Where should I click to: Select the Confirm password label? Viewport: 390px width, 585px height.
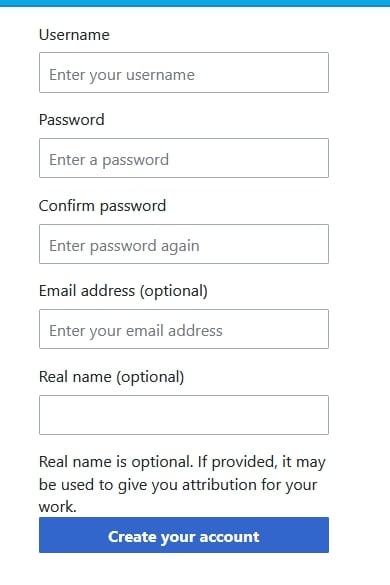coord(102,206)
